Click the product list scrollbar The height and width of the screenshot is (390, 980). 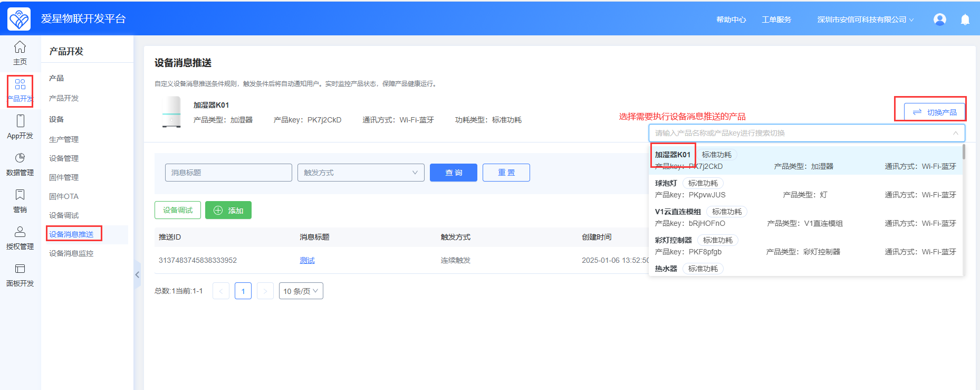click(964, 152)
